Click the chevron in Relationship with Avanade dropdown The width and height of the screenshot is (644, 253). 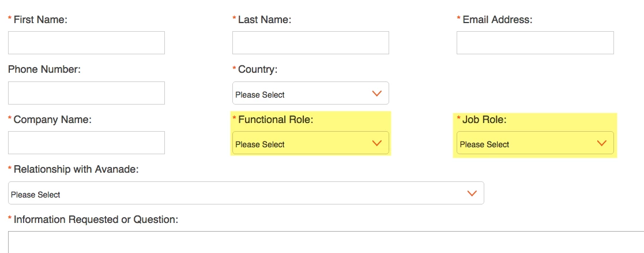click(x=472, y=194)
